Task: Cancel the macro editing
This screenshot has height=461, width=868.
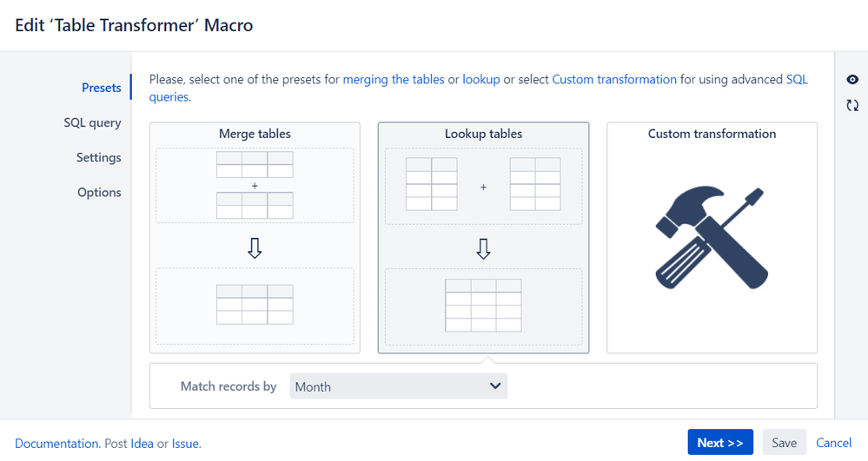Action: click(833, 443)
